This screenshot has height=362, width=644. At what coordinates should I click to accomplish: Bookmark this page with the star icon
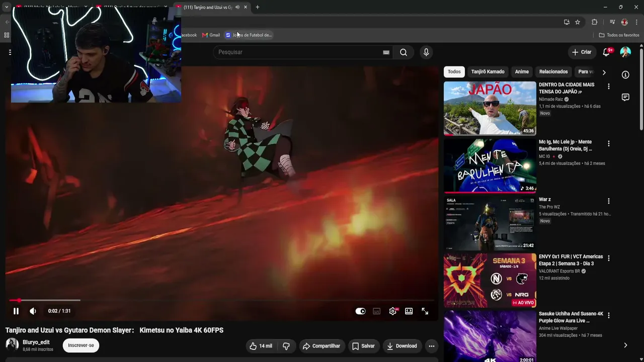(578, 22)
